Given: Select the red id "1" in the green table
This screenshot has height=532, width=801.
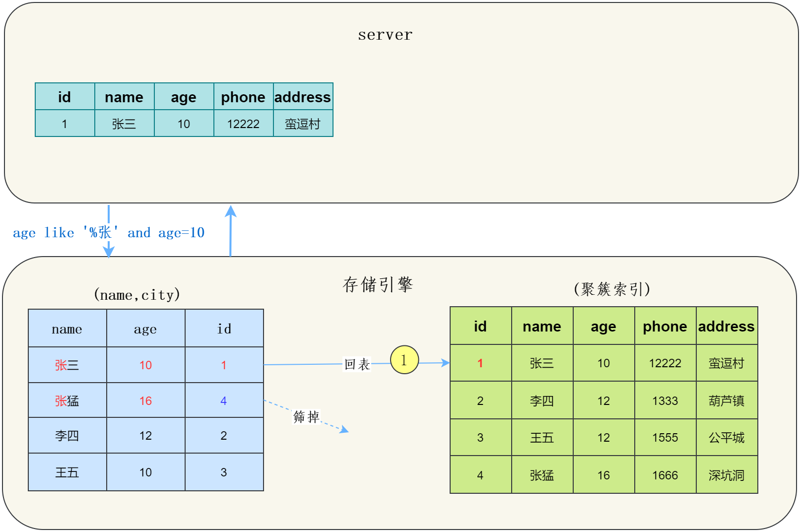Looking at the screenshot, I should click(x=480, y=363).
